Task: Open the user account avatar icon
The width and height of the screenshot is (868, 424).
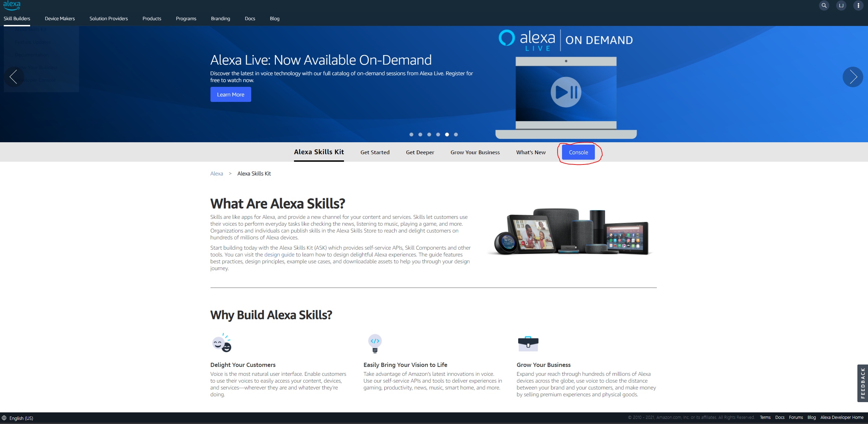Action: coord(841,5)
